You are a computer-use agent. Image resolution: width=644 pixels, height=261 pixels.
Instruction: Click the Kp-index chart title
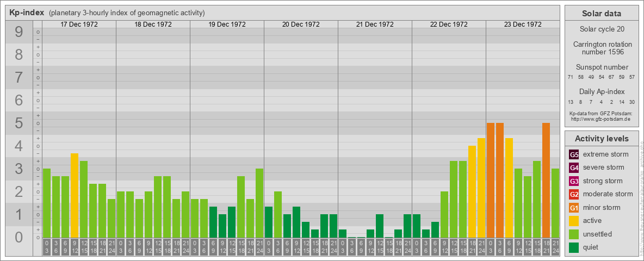pyautogui.click(x=26, y=13)
